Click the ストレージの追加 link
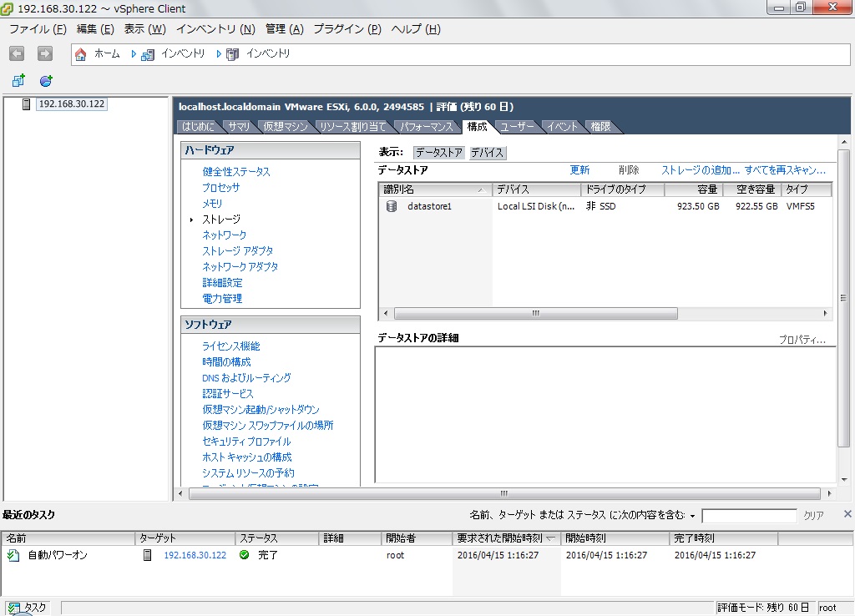Image resolution: width=855 pixels, height=616 pixels. (x=701, y=170)
